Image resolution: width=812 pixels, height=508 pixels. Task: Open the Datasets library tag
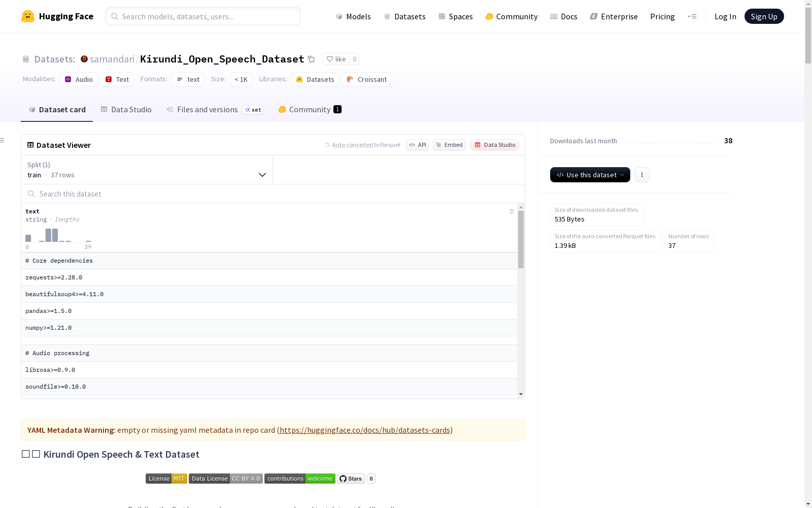[x=315, y=79]
